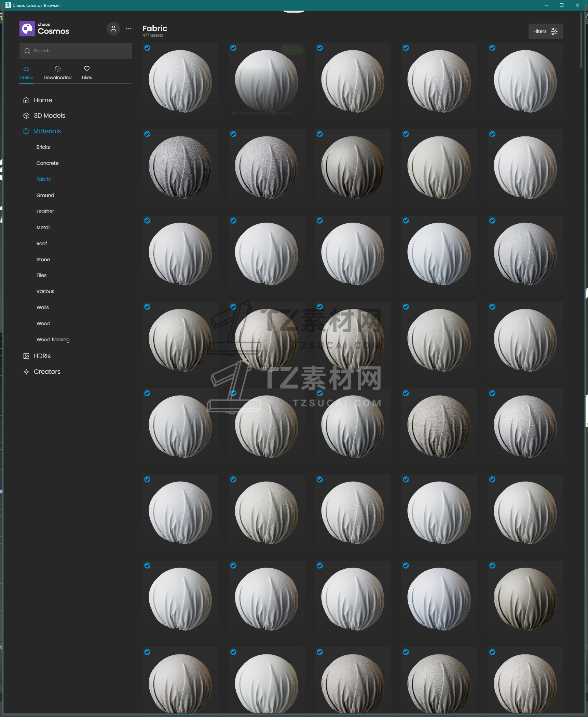Click the Chaos Cosmos Browser title bar icon
The image size is (588, 717).
point(8,5)
